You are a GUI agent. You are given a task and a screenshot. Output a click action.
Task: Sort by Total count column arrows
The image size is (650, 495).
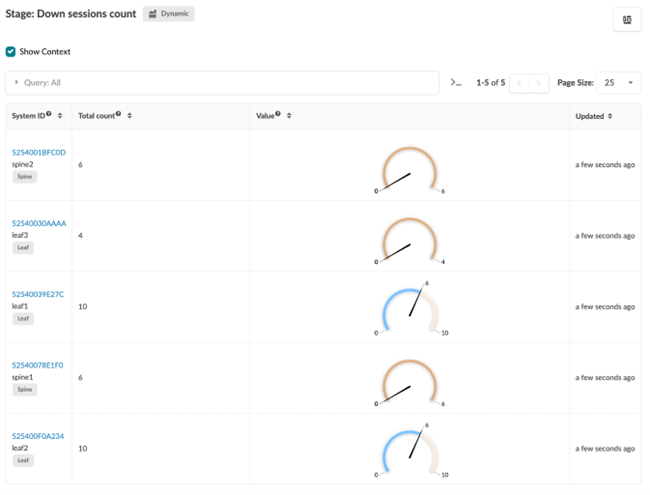click(130, 116)
